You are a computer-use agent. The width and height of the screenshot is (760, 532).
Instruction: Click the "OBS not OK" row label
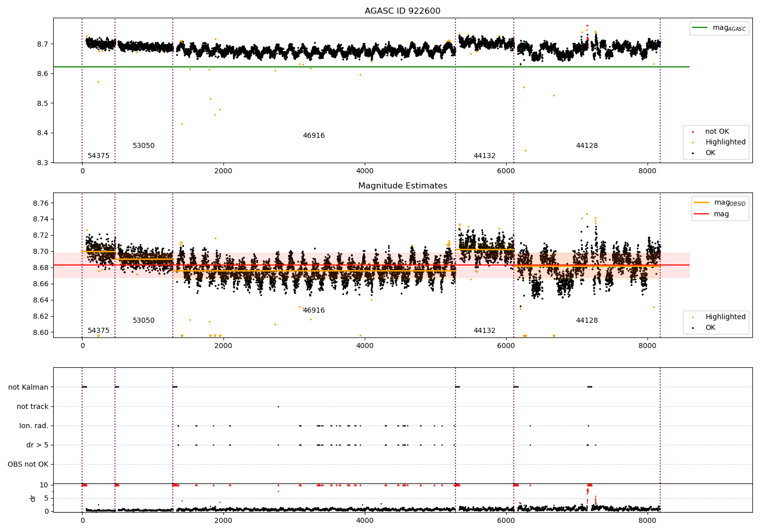click(28, 464)
